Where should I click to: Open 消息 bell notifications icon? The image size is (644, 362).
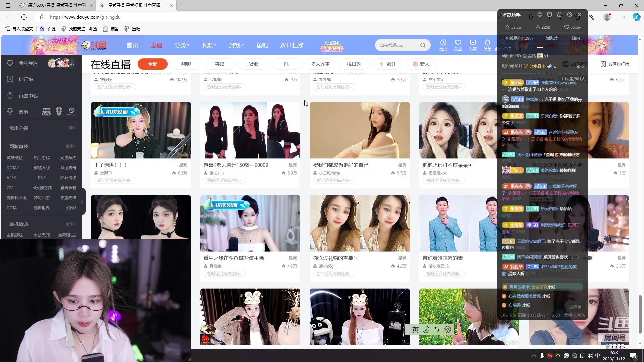[x=487, y=45]
